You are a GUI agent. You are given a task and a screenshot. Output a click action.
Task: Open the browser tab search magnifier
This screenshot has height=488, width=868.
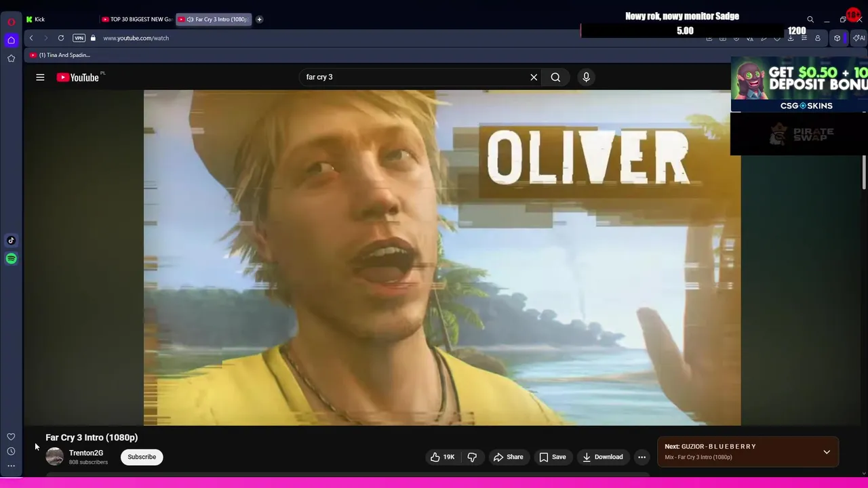pos(810,20)
